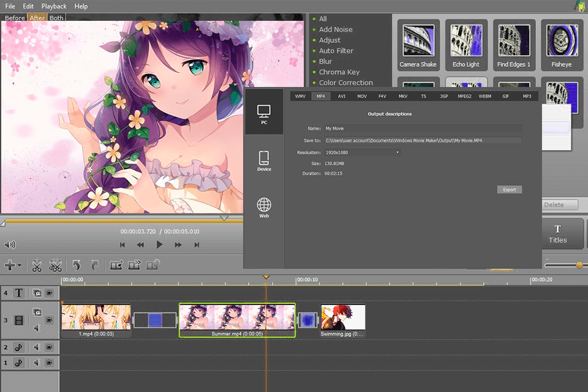Adjust the timeline zoom slider
588x392 pixels.
(578, 265)
